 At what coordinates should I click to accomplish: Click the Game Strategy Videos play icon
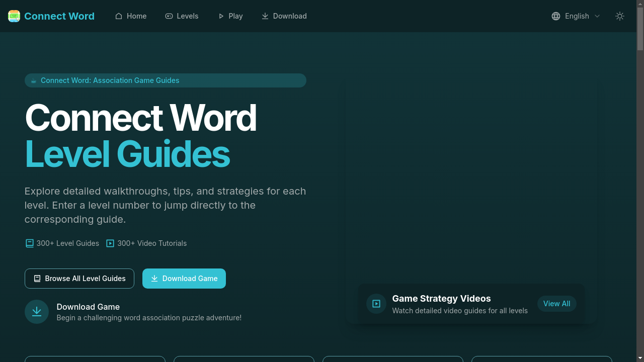[x=376, y=304]
